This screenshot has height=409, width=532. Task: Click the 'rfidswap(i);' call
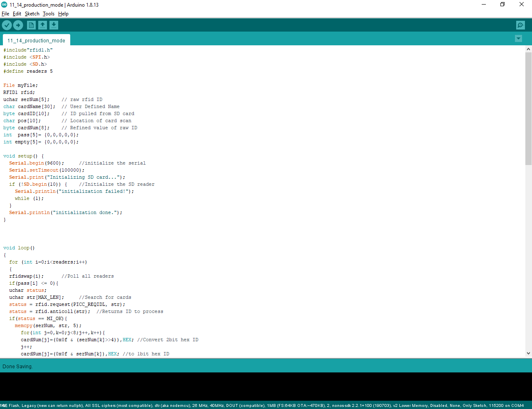click(x=26, y=276)
